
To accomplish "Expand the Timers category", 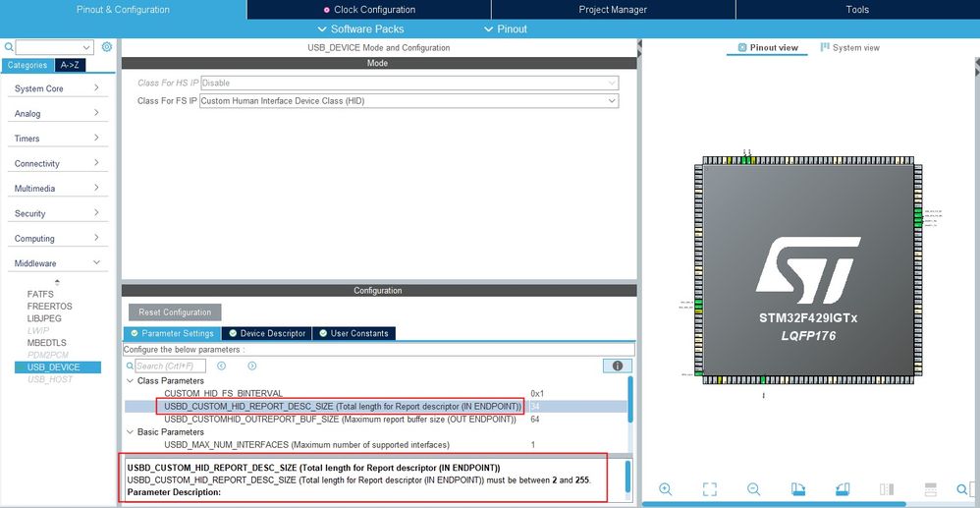I will pyautogui.click(x=57, y=139).
